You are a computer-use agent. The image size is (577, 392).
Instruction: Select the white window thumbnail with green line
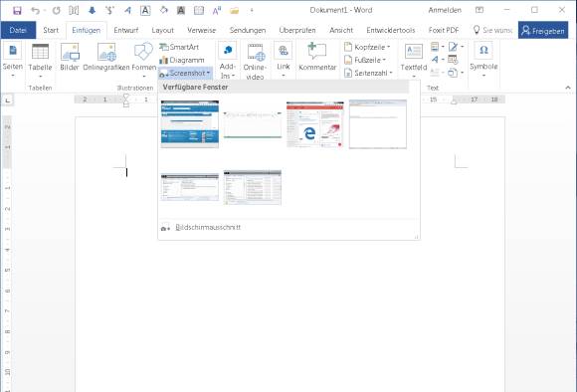[253, 124]
